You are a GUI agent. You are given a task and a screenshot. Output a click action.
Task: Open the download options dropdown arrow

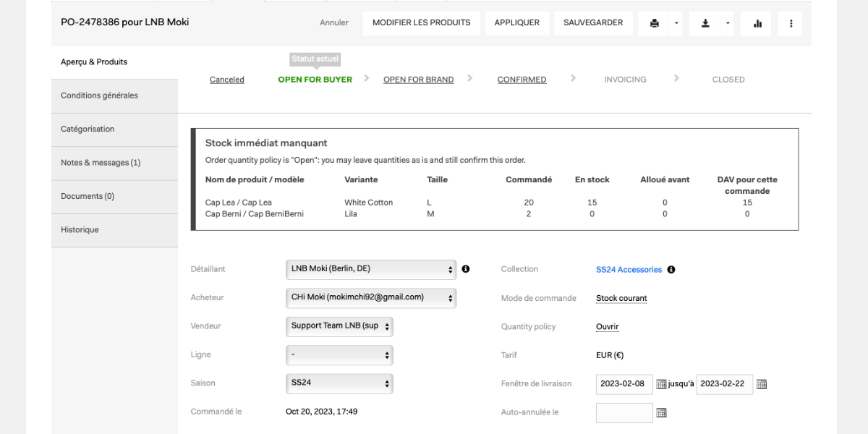coord(728,23)
